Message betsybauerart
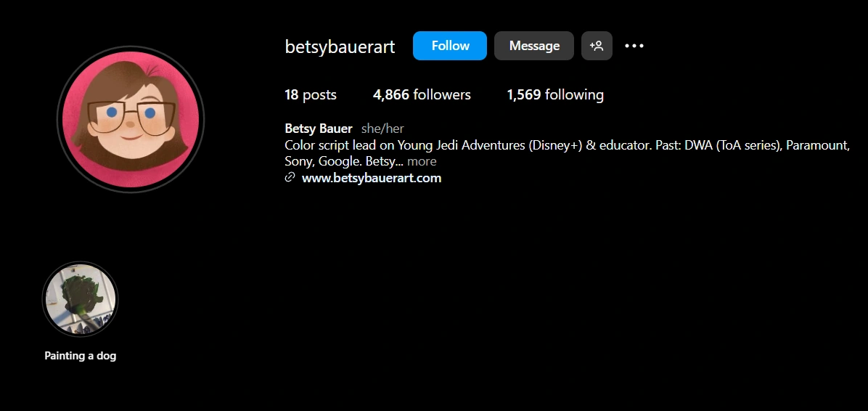 point(534,46)
